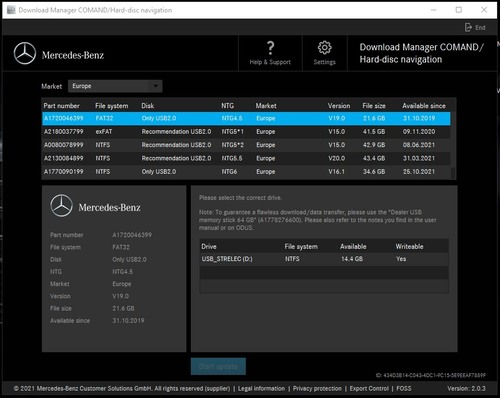Screen dimensions: 500x398
Task: Click the V16.1 version cell
Action: 337,172
